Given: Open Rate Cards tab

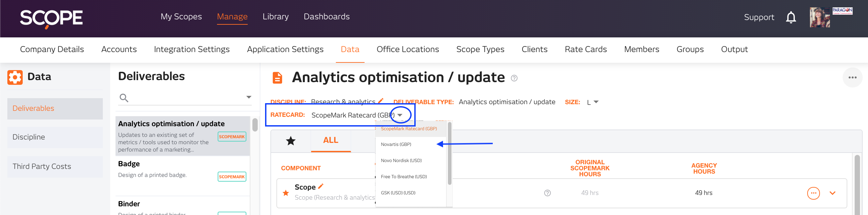Looking at the screenshot, I should (x=586, y=49).
